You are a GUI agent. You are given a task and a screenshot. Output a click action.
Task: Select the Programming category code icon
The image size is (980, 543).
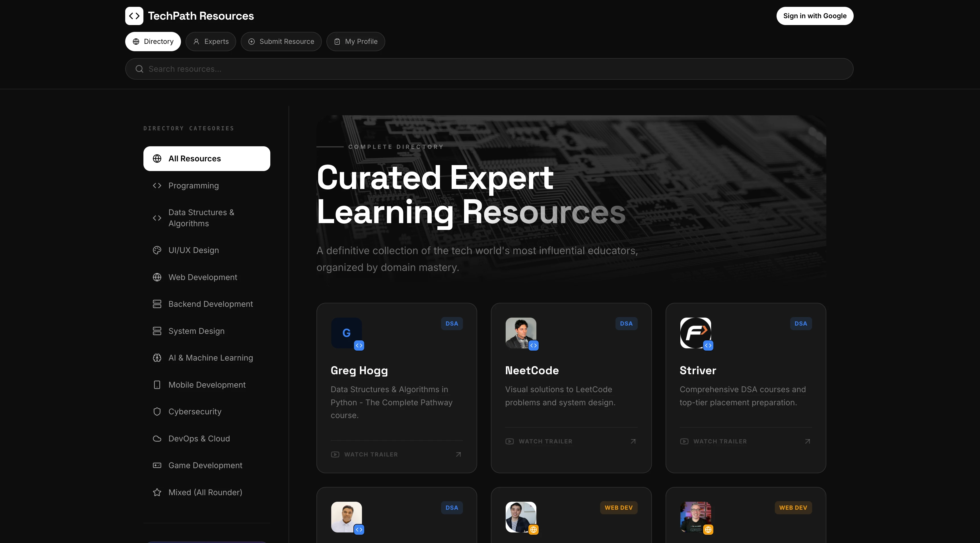157,186
